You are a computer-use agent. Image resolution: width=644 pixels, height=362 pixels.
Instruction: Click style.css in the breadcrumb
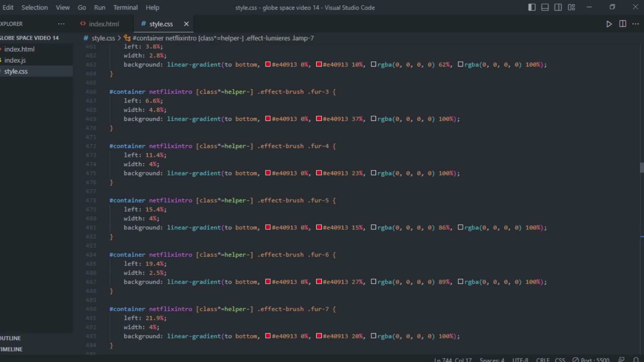(103, 38)
